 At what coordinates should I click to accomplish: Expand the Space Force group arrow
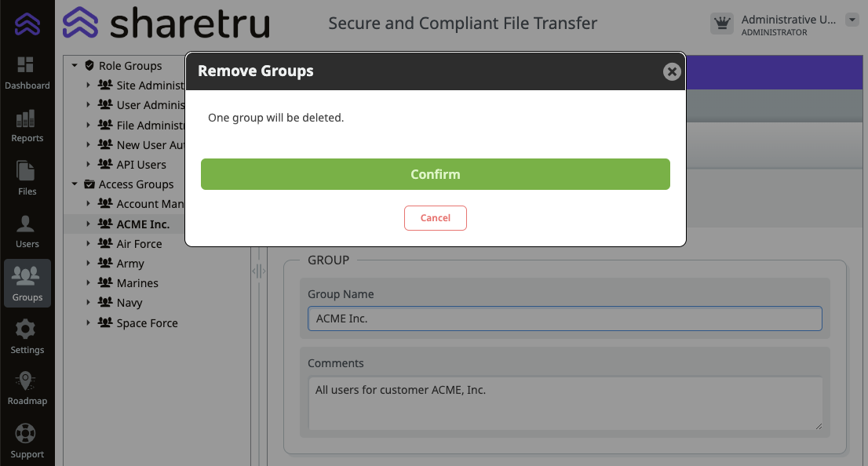coord(88,322)
